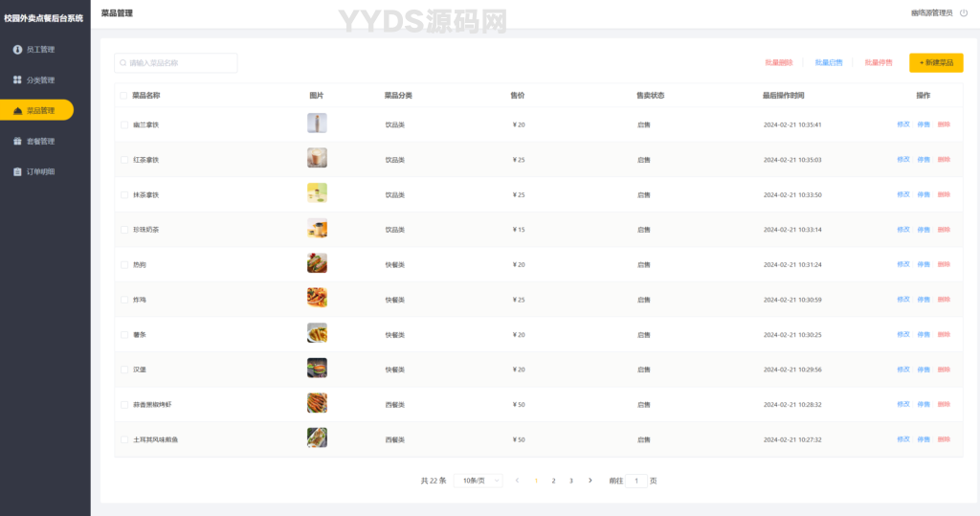Click the 批量删除 batch delete link
The width and height of the screenshot is (980, 516).
pyautogui.click(x=778, y=63)
